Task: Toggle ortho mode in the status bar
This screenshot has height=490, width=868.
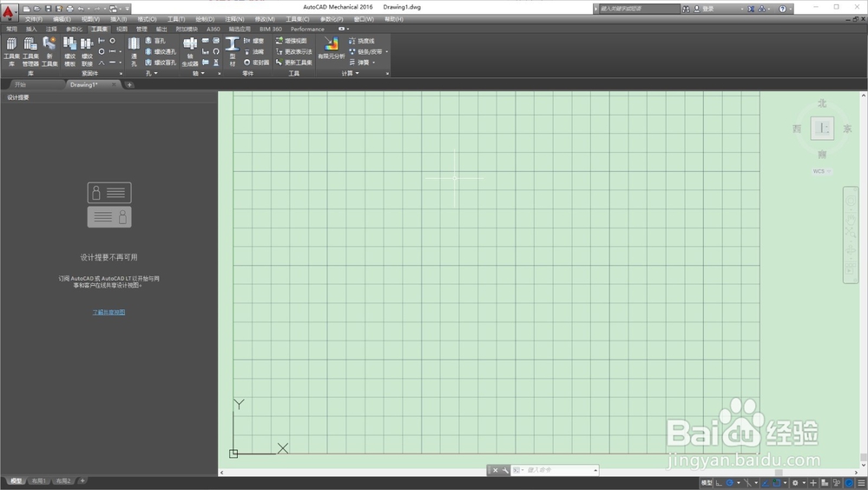Action: point(719,483)
